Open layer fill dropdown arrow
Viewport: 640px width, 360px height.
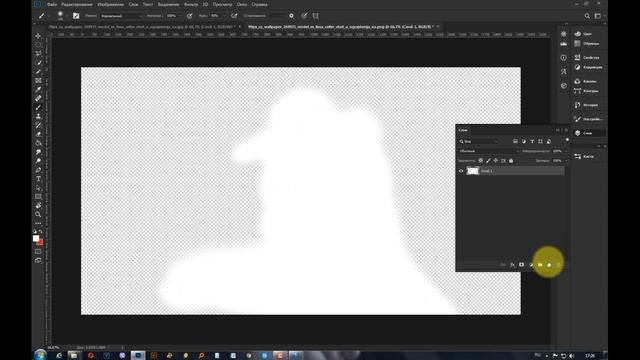point(565,161)
